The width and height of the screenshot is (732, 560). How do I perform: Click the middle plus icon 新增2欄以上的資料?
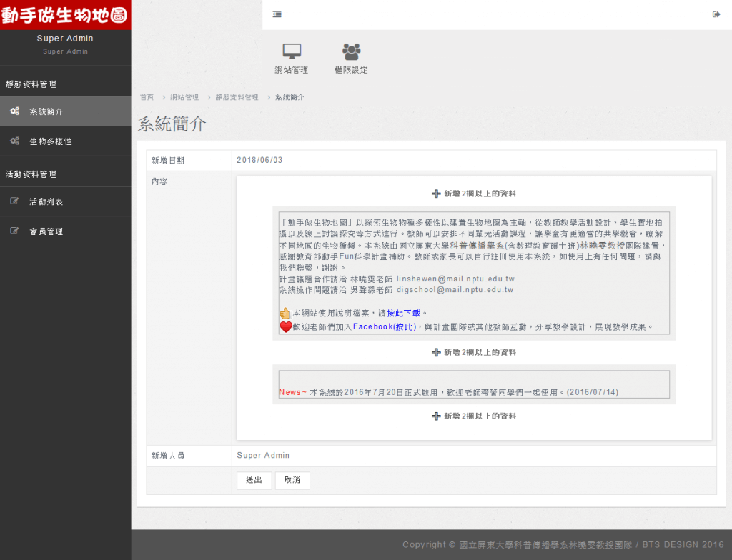436,352
